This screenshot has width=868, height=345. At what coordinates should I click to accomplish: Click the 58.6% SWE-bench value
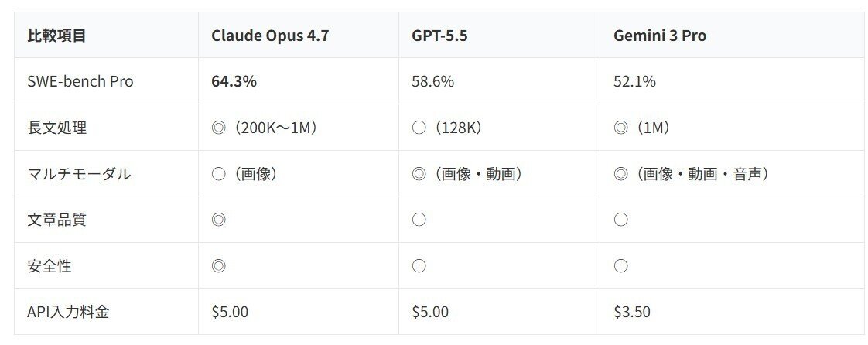[433, 81]
